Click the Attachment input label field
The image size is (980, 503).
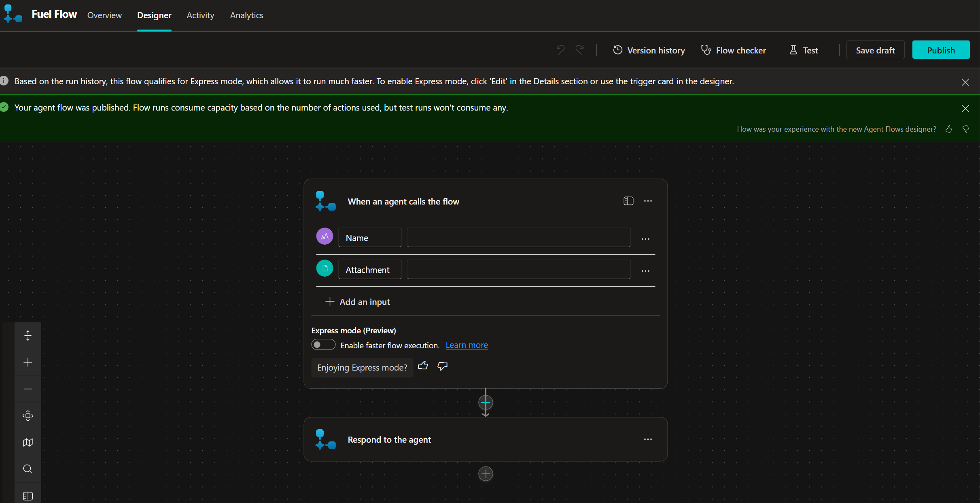(370, 270)
